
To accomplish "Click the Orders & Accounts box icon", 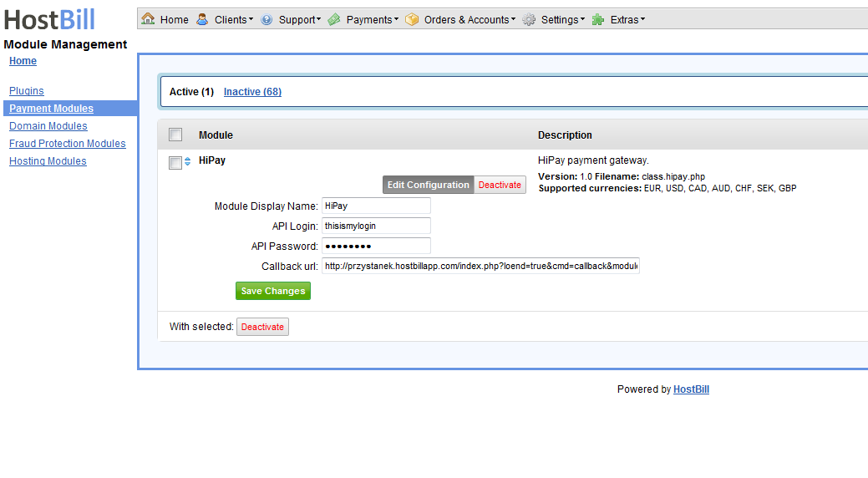I will pyautogui.click(x=412, y=20).
